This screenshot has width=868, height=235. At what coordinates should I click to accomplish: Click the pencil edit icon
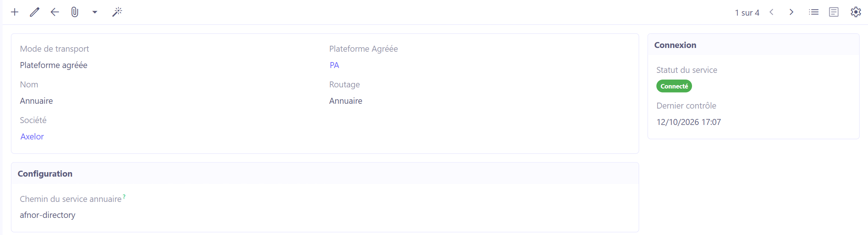[x=35, y=12]
